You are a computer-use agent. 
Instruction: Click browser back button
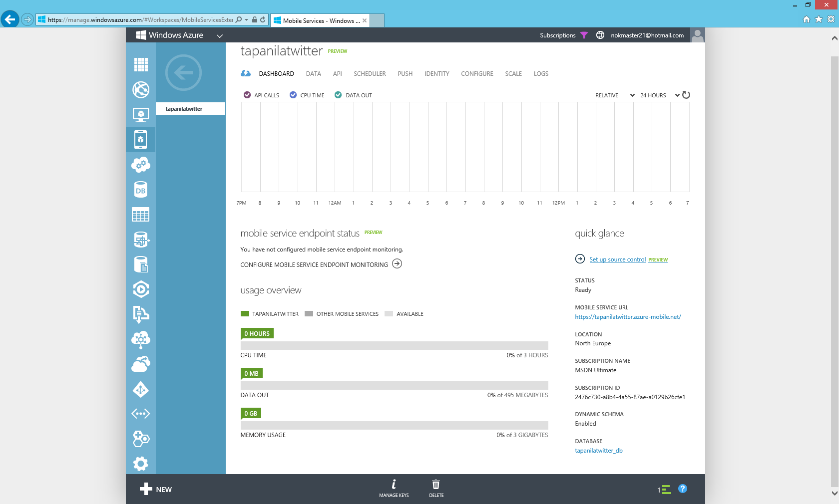(x=9, y=19)
